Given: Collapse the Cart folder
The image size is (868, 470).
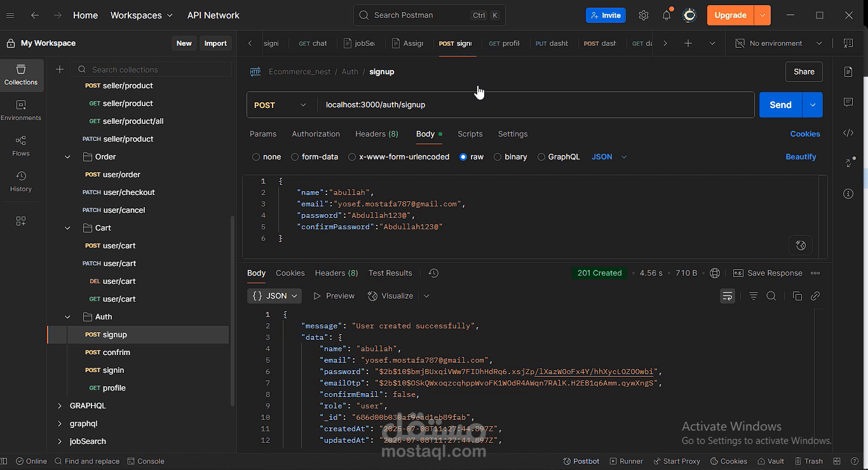Looking at the screenshot, I should point(67,228).
